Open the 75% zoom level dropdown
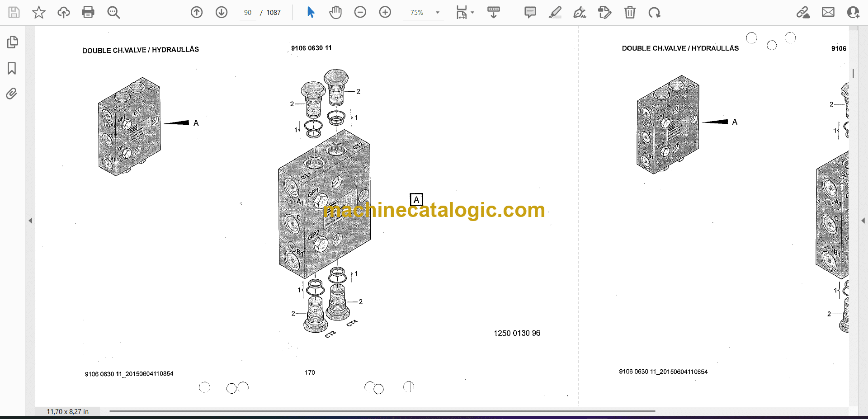This screenshot has width=868, height=419. (437, 13)
